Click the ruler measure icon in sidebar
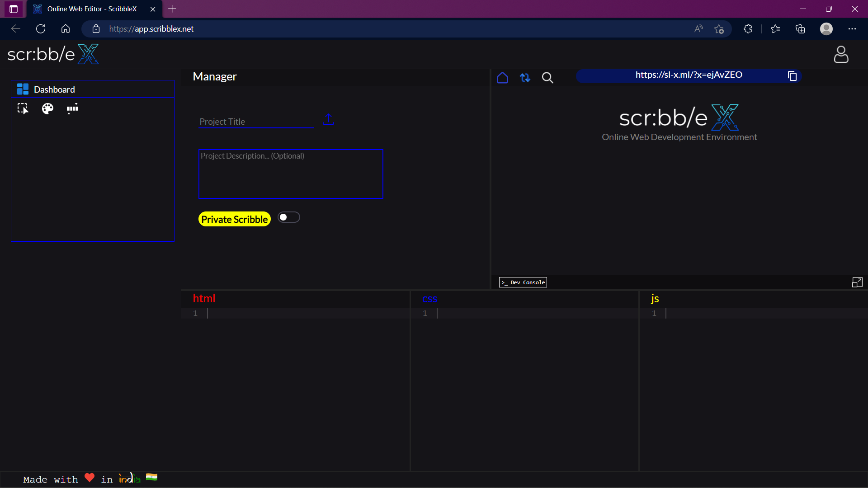This screenshot has width=868, height=488. coord(72,108)
